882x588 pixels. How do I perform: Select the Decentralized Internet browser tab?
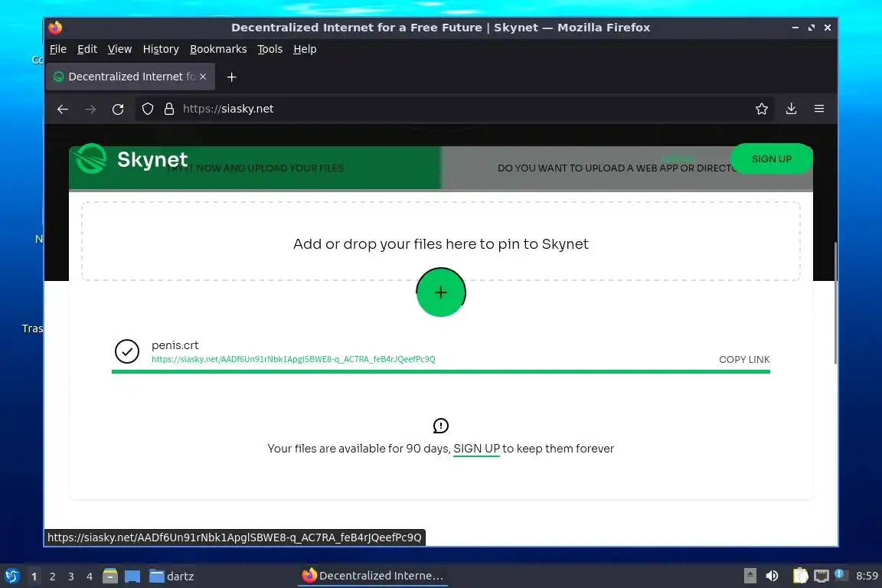pyautogui.click(x=130, y=77)
